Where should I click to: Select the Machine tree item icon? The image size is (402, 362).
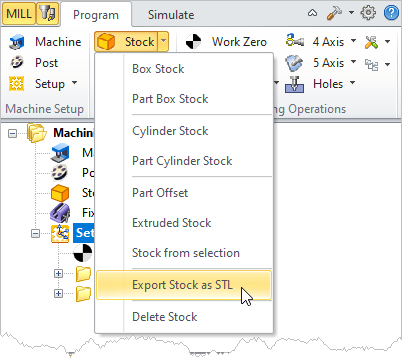(60, 153)
